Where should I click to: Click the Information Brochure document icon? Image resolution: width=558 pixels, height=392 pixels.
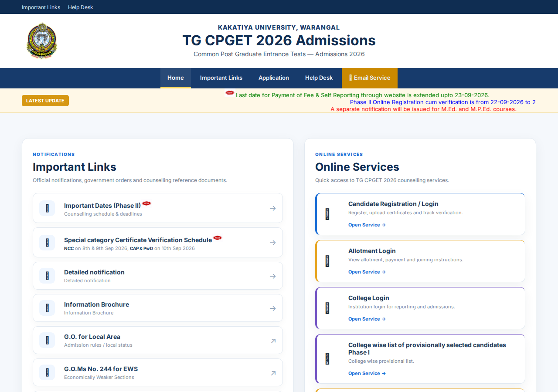click(47, 308)
